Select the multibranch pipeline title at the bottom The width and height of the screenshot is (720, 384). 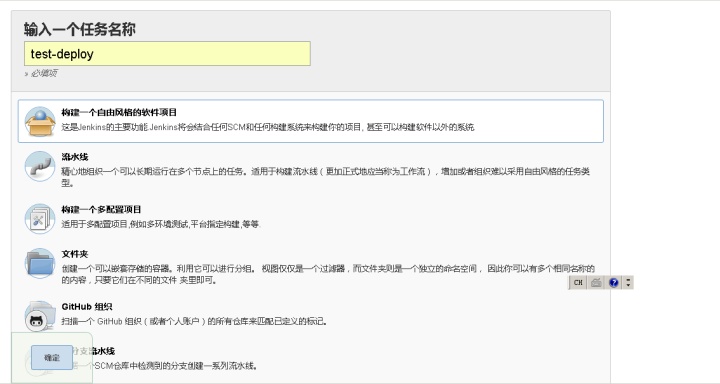coord(94,351)
